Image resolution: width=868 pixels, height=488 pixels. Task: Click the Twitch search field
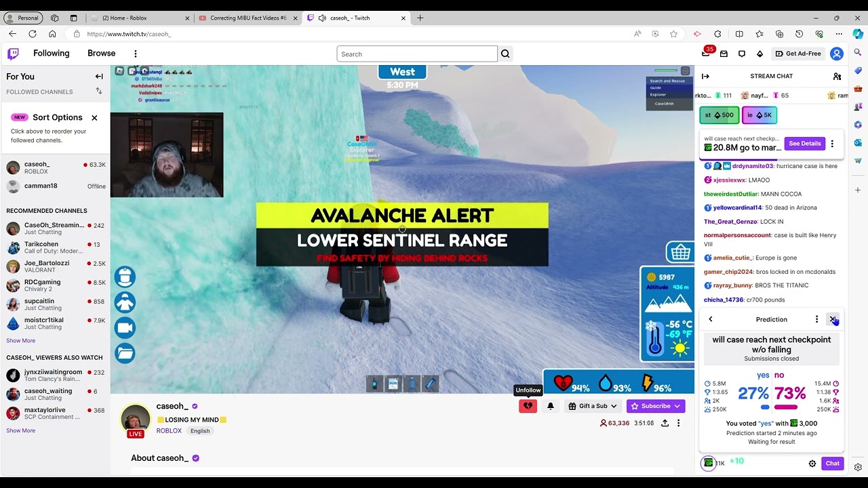pyautogui.click(x=417, y=54)
